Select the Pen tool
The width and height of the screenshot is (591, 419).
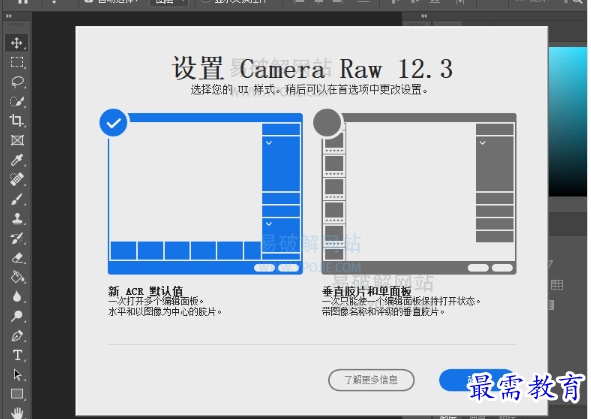tap(17, 336)
